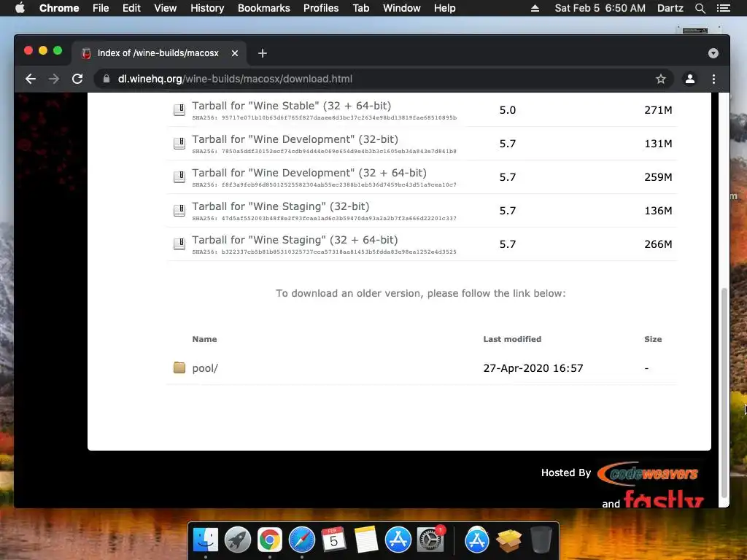This screenshot has height=560, width=747.
Task: Click the padlock site info icon
Action: coord(107,79)
